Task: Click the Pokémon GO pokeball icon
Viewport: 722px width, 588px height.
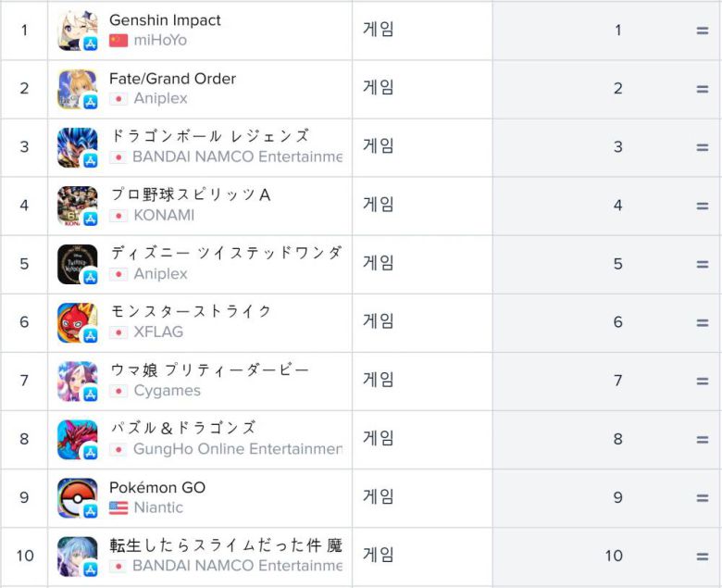Action: (x=77, y=497)
